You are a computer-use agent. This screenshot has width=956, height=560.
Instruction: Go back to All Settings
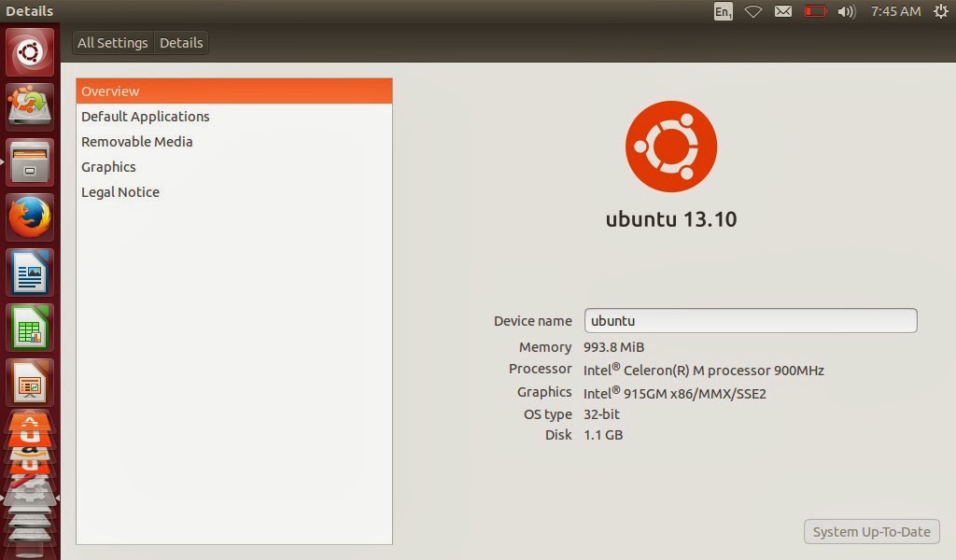[x=112, y=42]
